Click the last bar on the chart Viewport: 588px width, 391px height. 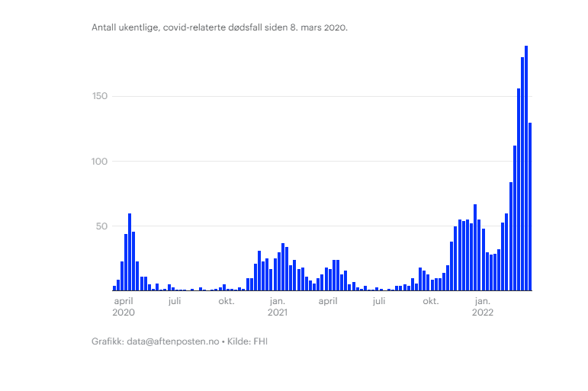coord(530,207)
